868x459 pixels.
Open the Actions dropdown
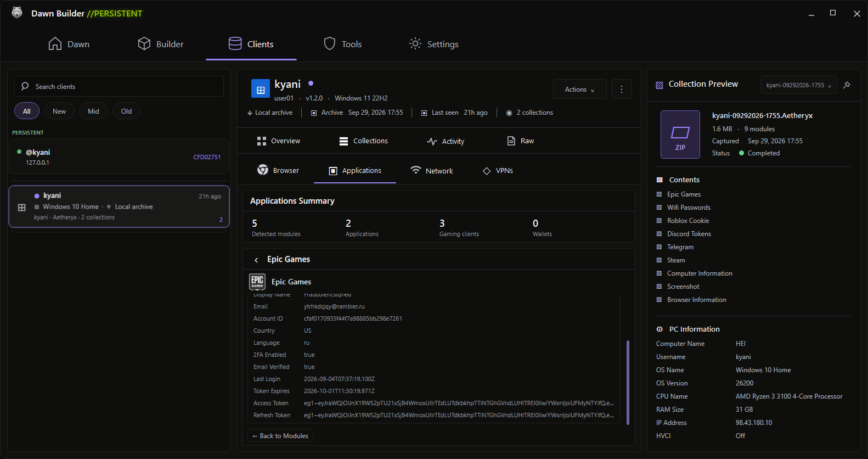pyautogui.click(x=580, y=89)
